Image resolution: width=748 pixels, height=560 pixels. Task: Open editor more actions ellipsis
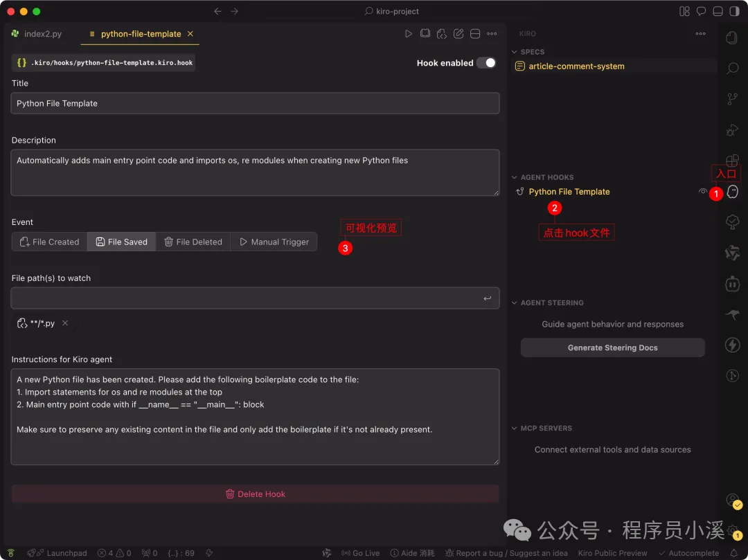click(492, 34)
